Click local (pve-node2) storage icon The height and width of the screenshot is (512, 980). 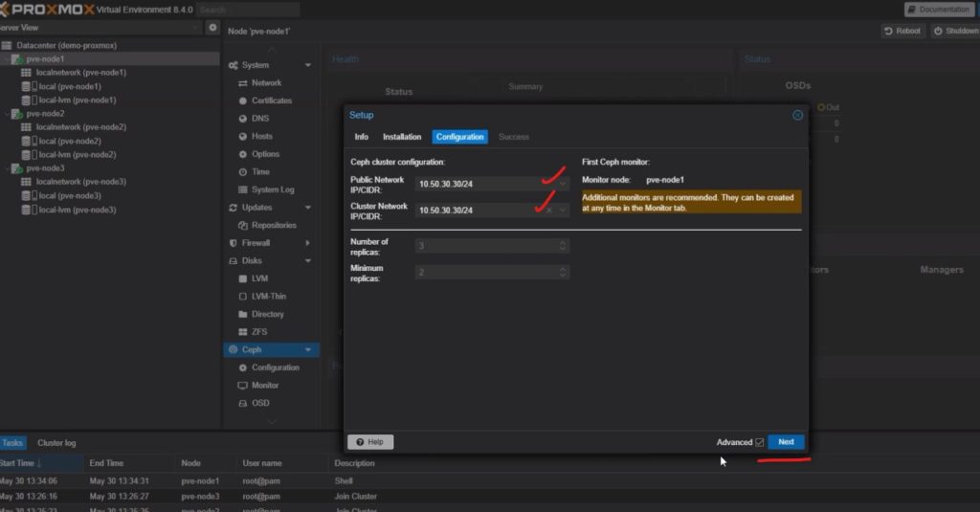[30, 142]
